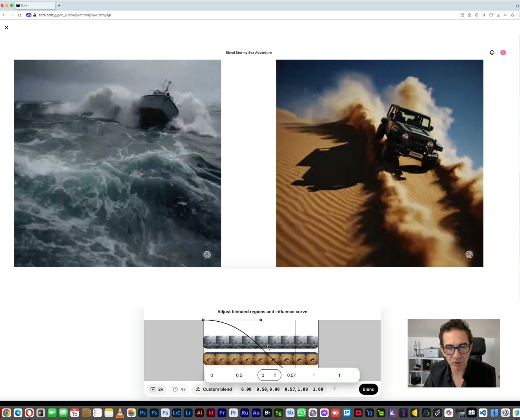
Task: Click the shield privacy protection icon
Action: [x=477, y=15]
